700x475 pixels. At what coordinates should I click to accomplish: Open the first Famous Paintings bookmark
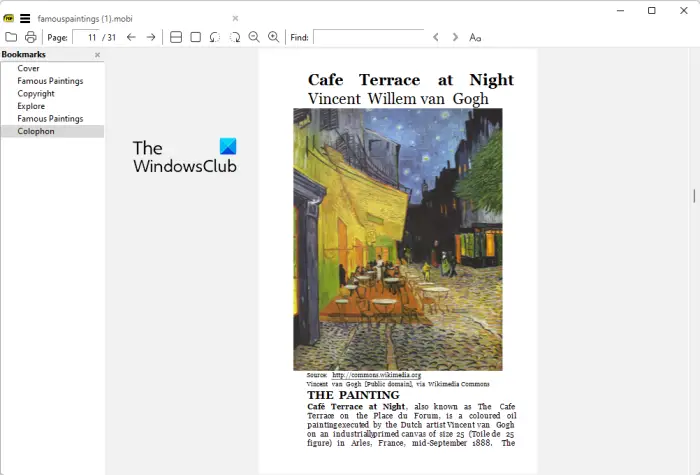click(x=50, y=81)
